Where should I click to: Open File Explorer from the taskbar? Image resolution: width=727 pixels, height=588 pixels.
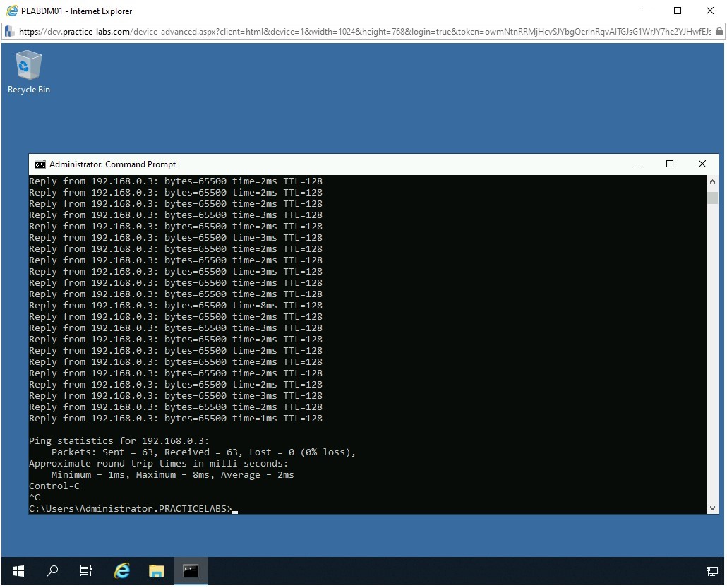tap(156, 571)
